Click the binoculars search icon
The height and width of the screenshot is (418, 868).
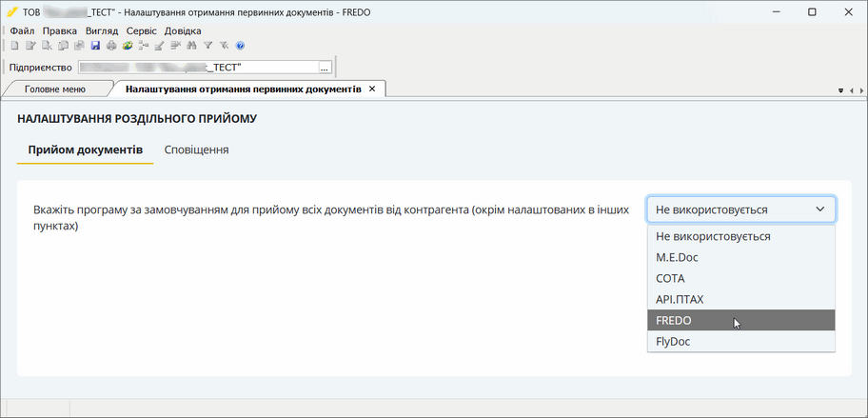click(x=192, y=46)
